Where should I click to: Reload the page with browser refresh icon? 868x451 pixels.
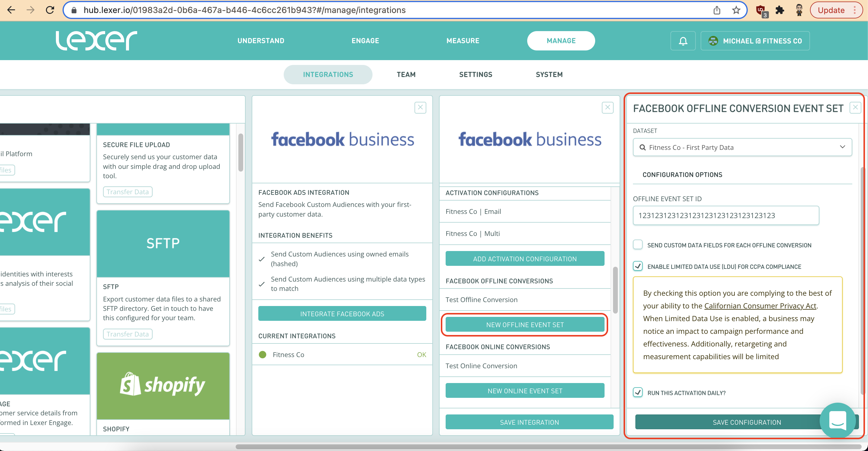(50, 10)
